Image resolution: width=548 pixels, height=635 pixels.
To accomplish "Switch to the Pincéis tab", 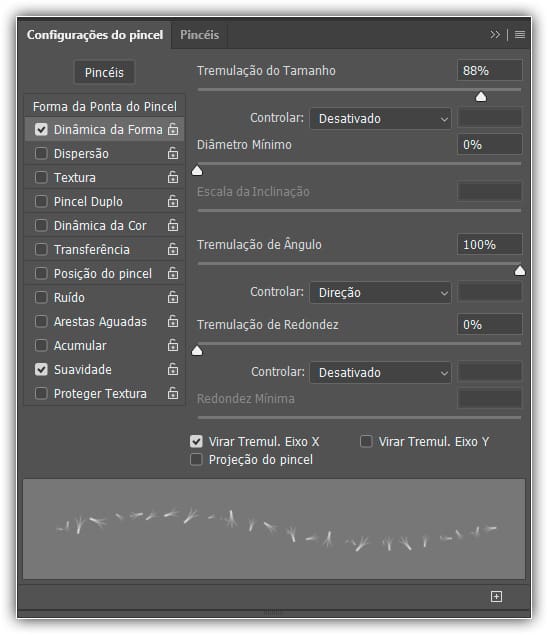I will (199, 35).
